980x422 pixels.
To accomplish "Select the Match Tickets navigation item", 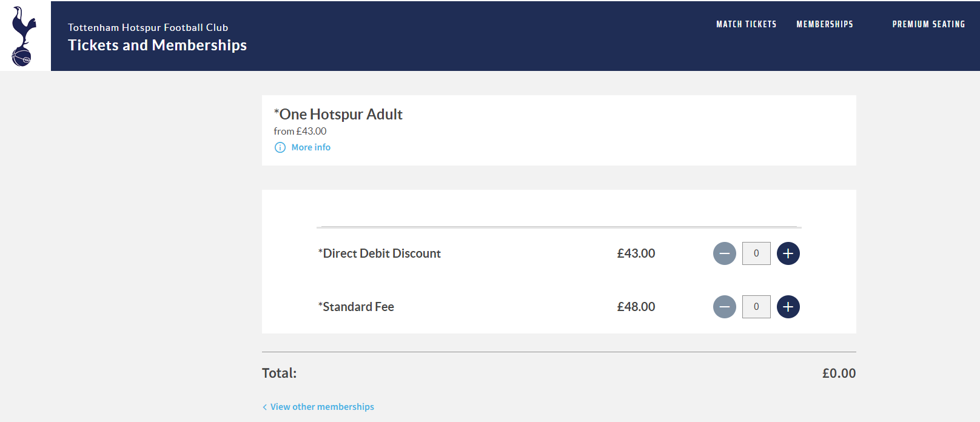I will pyautogui.click(x=746, y=24).
